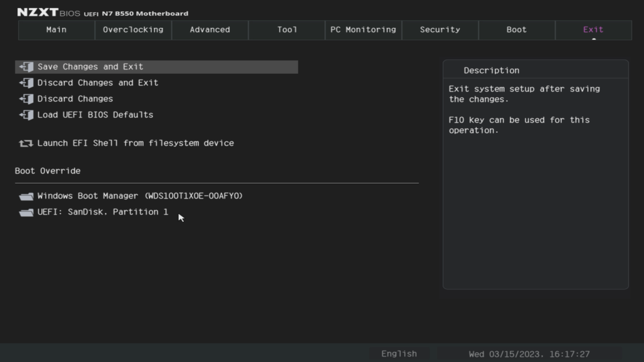
Task: Click the drive icon next to Windows Boot Manager
Action: (26, 196)
